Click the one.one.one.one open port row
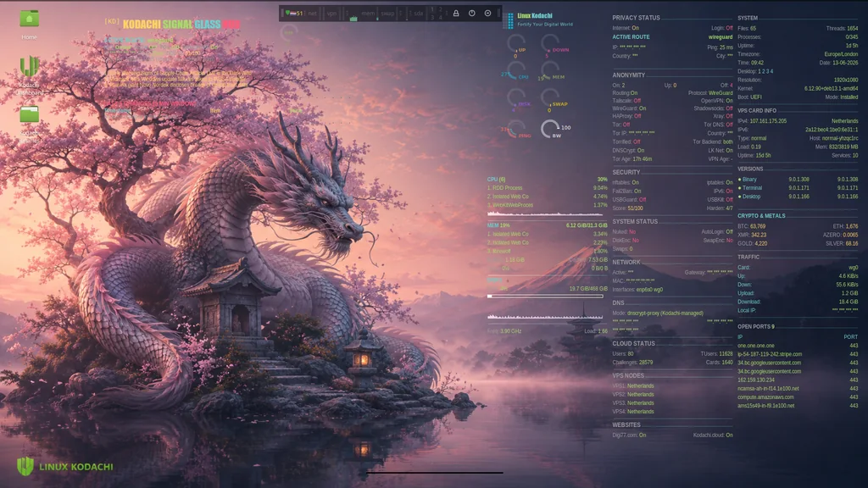The height and width of the screenshot is (488, 868). click(x=798, y=346)
